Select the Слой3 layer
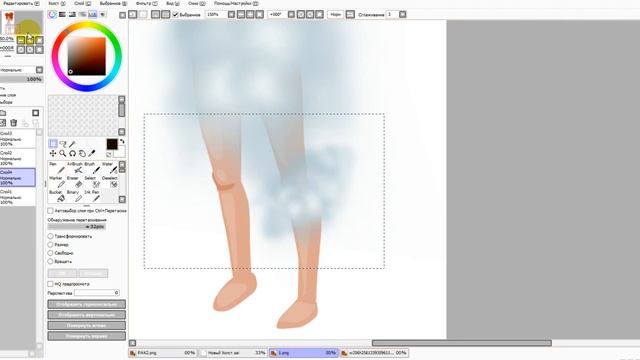640x360 pixels. click(18, 139)
